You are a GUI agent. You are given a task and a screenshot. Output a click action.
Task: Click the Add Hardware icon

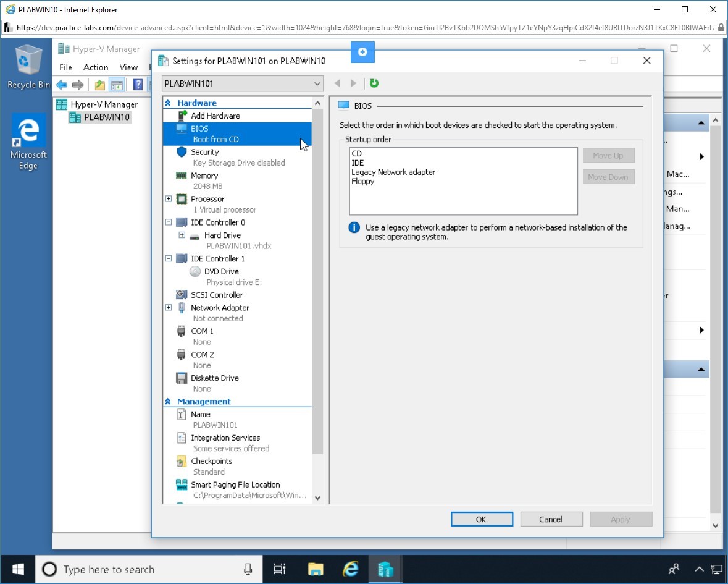pos(182,116)
